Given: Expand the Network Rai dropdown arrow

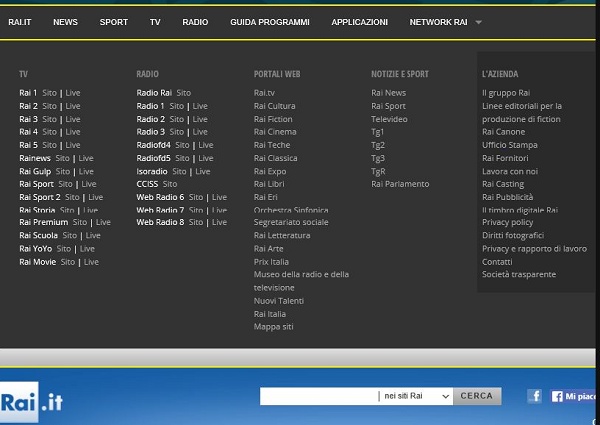Looking at the screenshot, I should point(478,22).
